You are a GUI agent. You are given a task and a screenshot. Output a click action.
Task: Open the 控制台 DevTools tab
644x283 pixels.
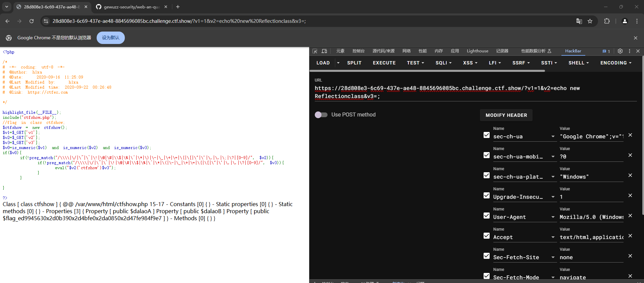pyautogui.click(x=358, y=51)
